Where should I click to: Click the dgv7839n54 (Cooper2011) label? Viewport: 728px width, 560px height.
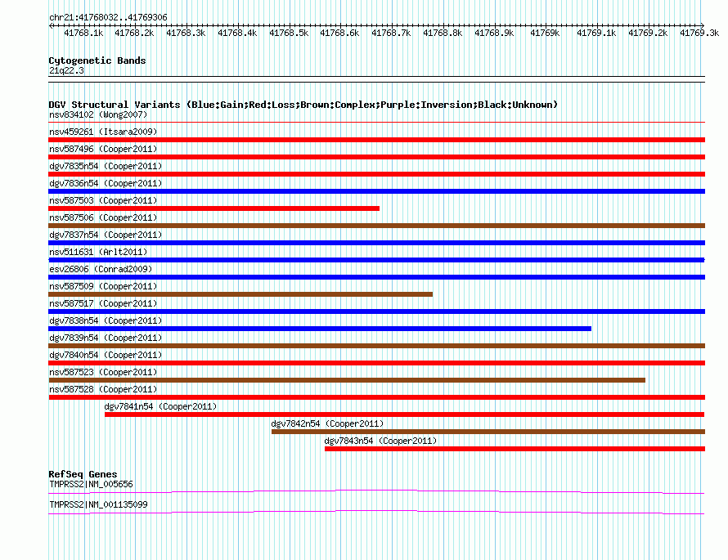(x=106, y=338)
